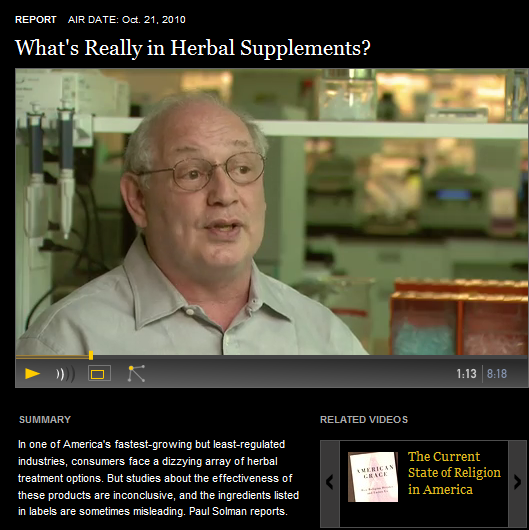Click the RELATED VIDEOS heading
The width and height of the screenshot is (529, 530).
364,419
